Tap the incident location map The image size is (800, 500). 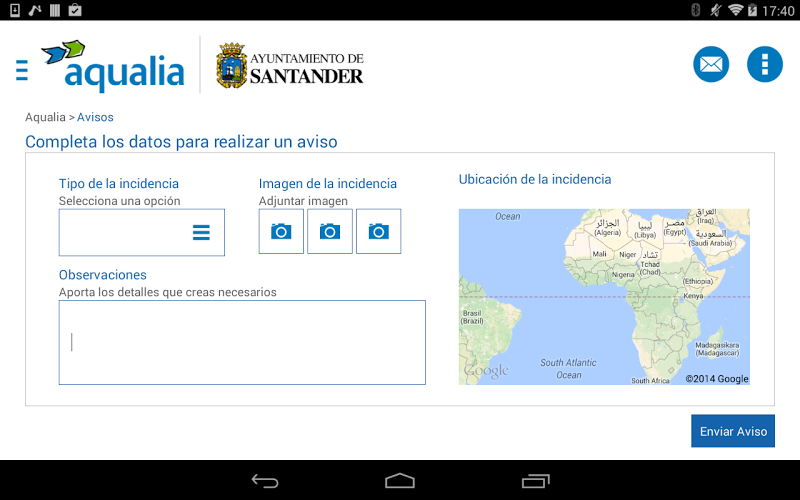coord(604,296)
